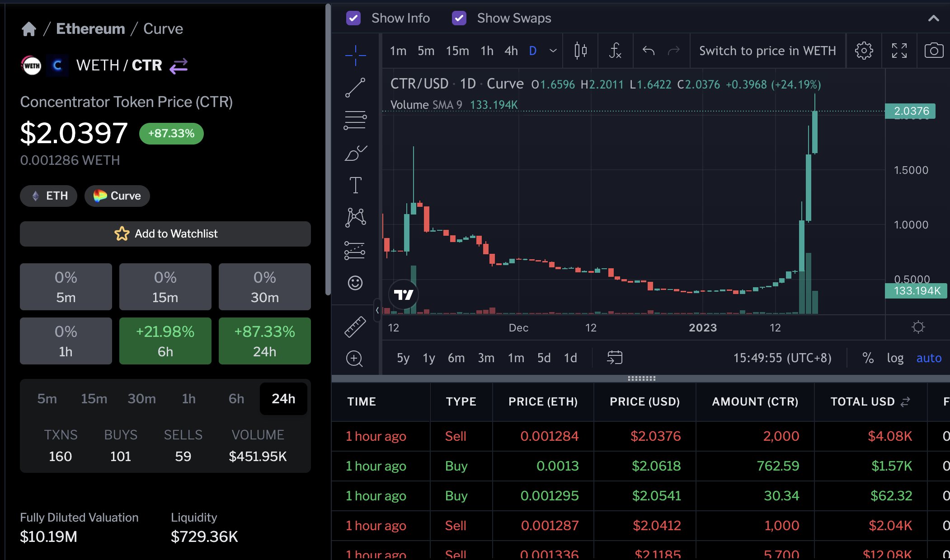Collapse the drawing toolbar side arrow
Screen dimensions: 950x560
(x=377, y=310)
